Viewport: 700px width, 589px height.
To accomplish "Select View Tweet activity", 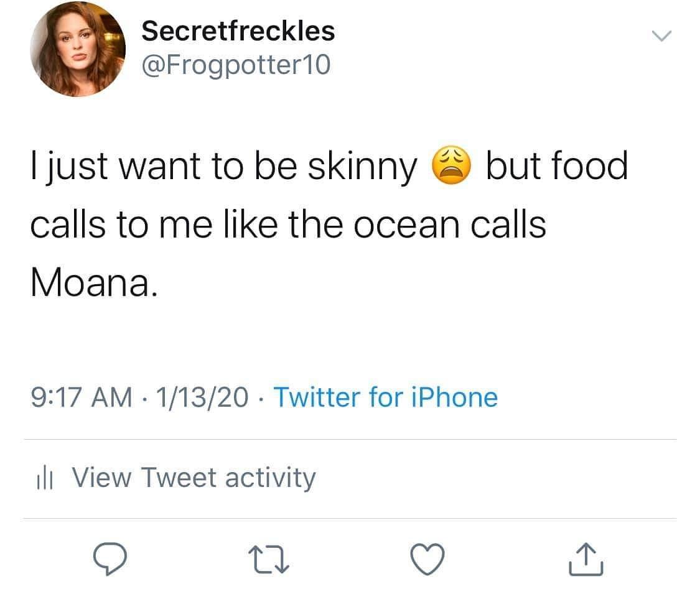I will (x=194, y=478).
